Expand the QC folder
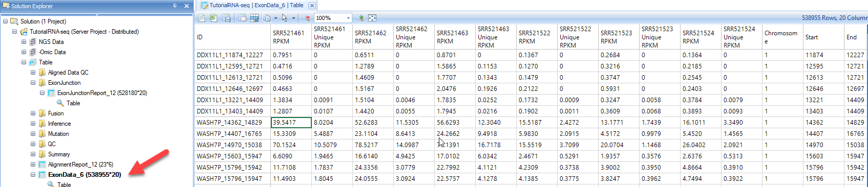The width and height of the screenshot is (868, 187). pos(33,144)
